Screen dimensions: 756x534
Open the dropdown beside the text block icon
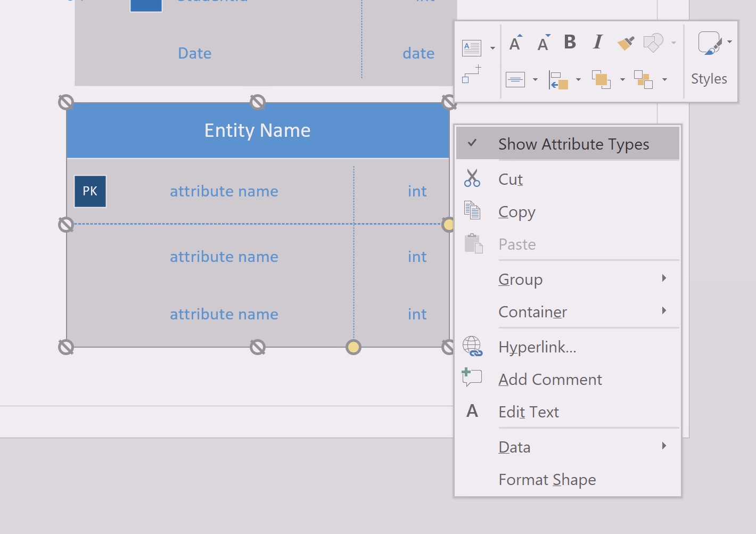tap(493, 48)
